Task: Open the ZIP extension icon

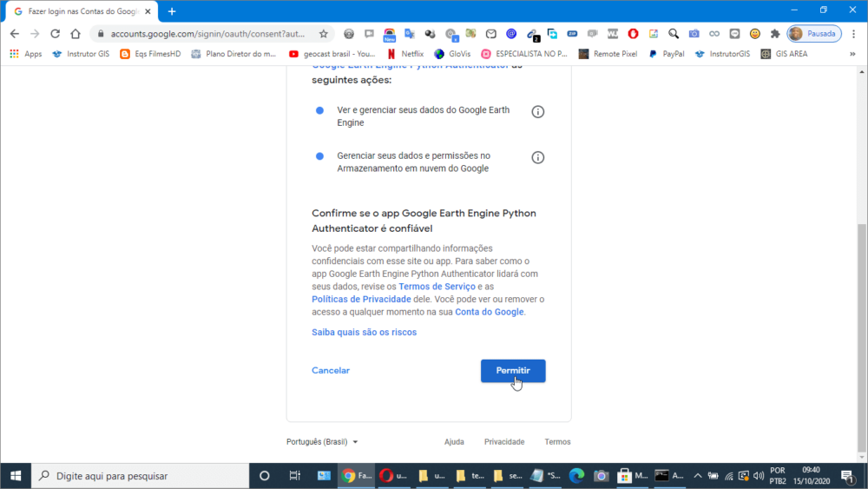Action: pos(572,34)
